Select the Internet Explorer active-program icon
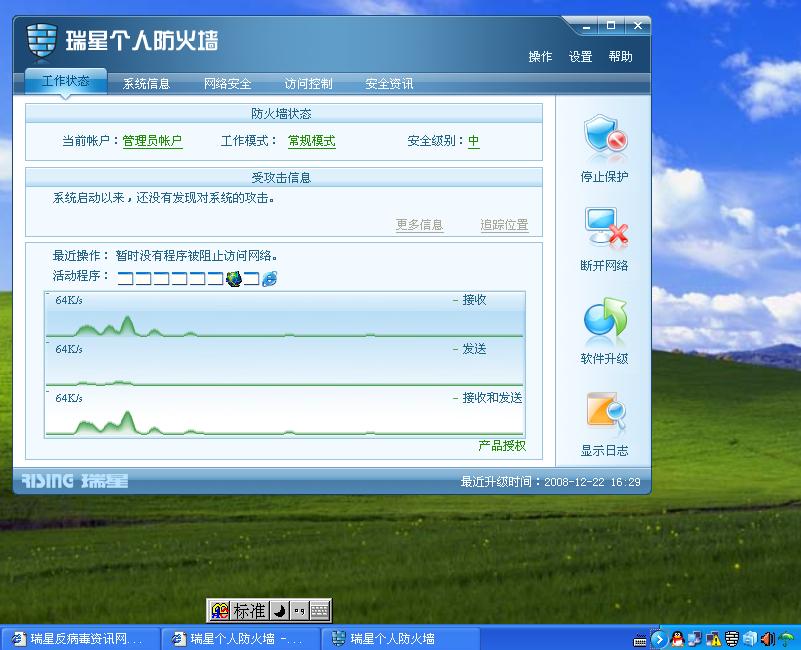 (x=269, y=278)
